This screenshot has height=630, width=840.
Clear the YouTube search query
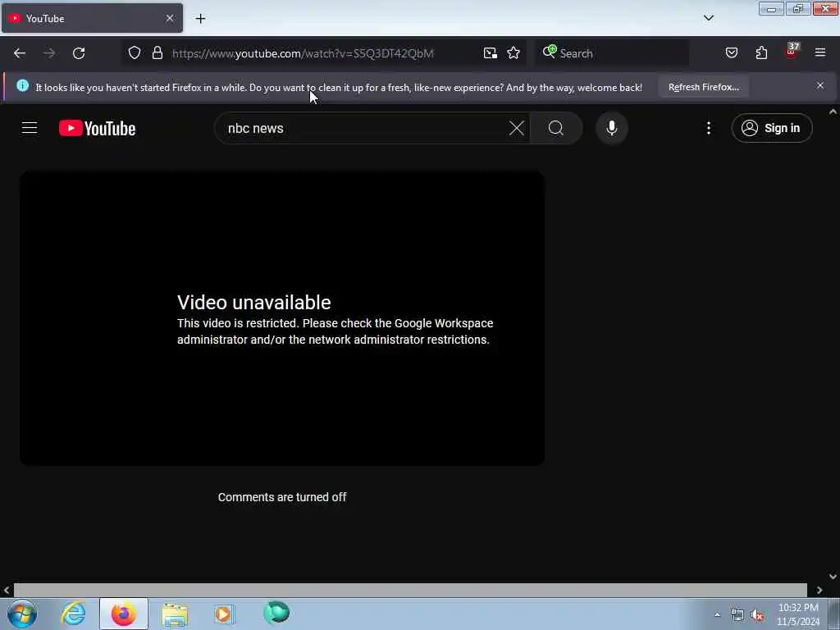[x=517, y=128]
